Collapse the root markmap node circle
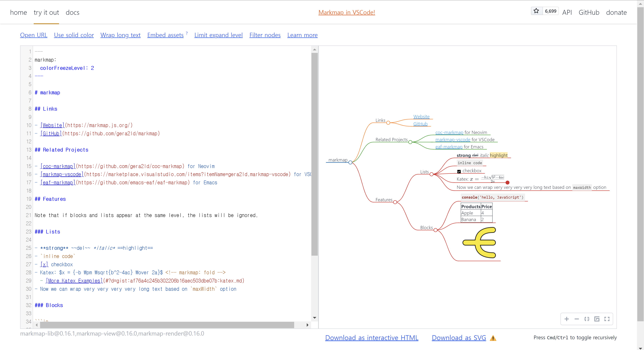Image resolution: width=644 pixels, height=350 pixels. [350, 162]
